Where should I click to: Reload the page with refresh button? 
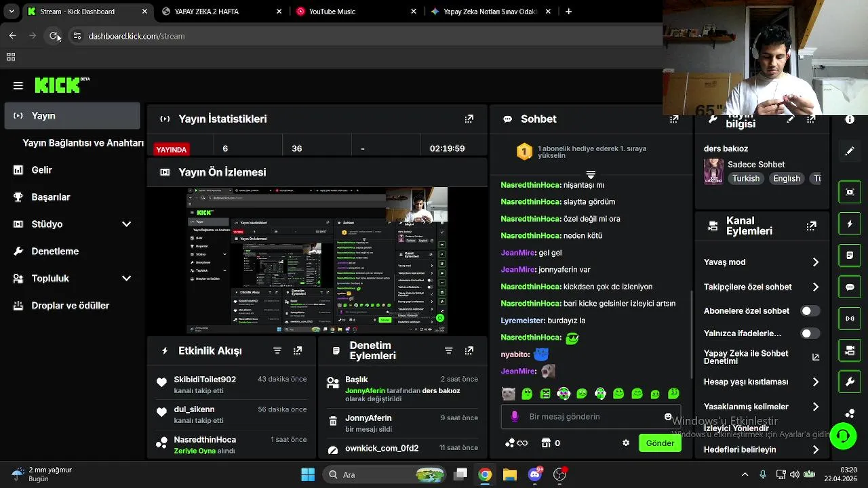[x=54, y=36]
